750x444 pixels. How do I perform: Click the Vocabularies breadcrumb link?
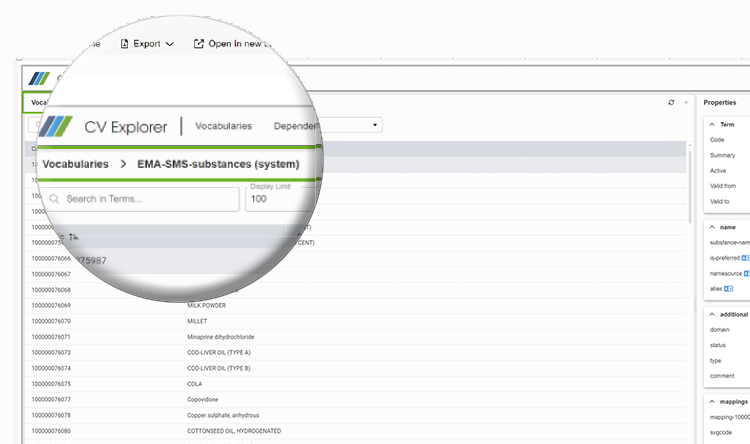[x=76, y=164]
